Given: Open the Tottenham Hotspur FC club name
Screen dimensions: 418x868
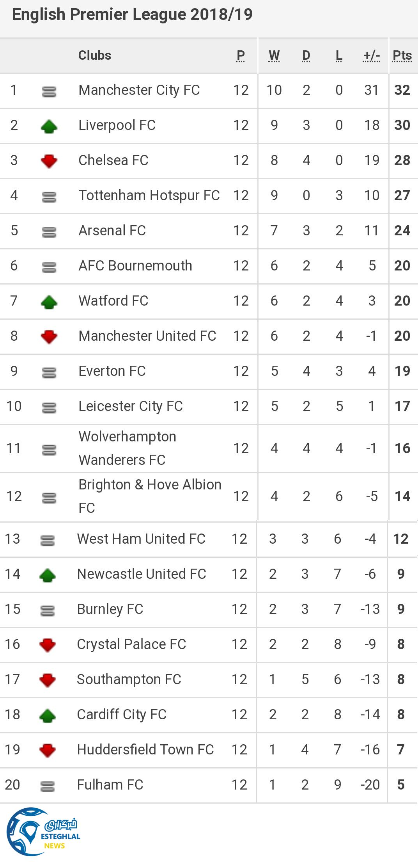Looking at the screenshot, I should 149,196.
